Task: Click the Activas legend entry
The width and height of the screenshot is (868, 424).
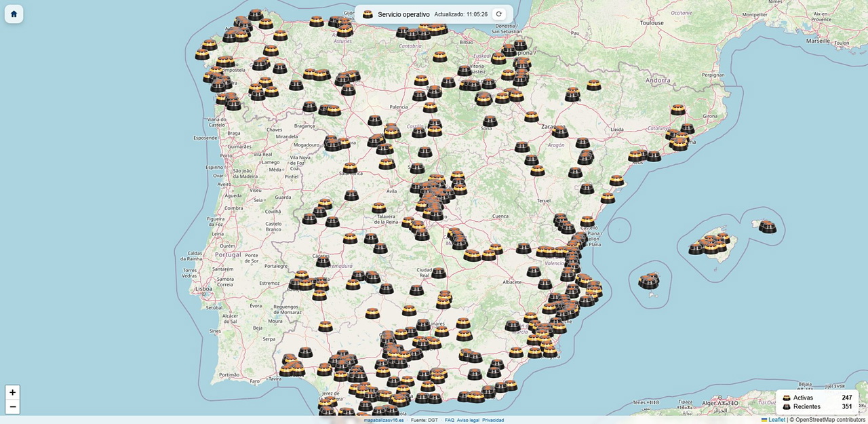Action: [x=803, y=398]
